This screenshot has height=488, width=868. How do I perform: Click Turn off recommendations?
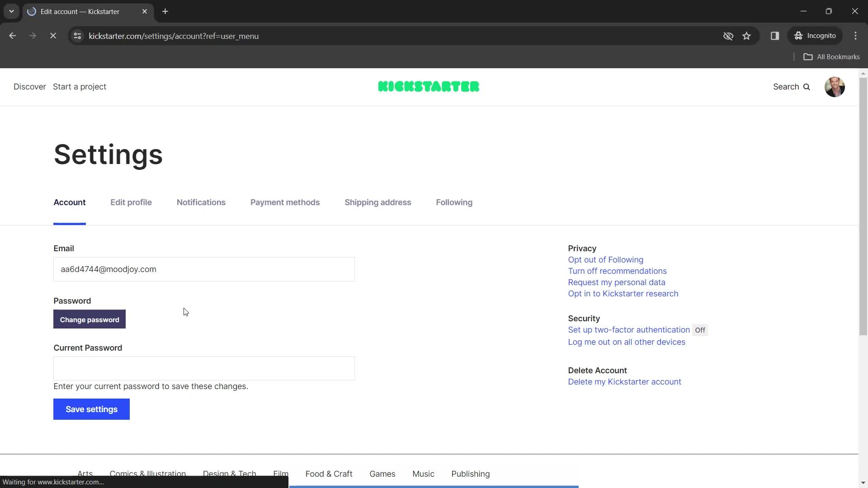(617, 271)
